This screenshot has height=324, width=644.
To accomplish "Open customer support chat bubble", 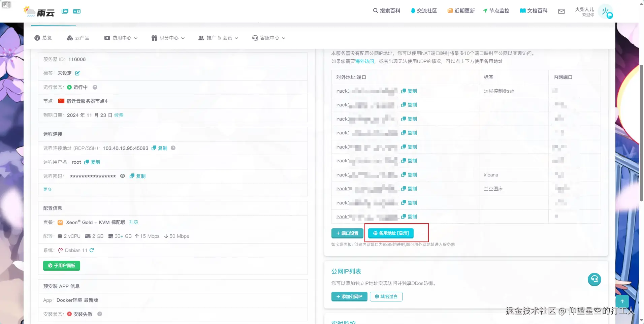I will point(594,280).
